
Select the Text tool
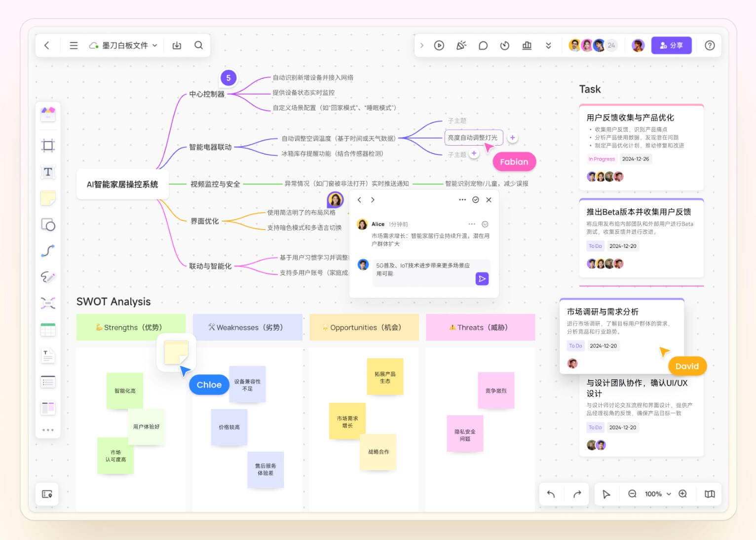point(48,172)
